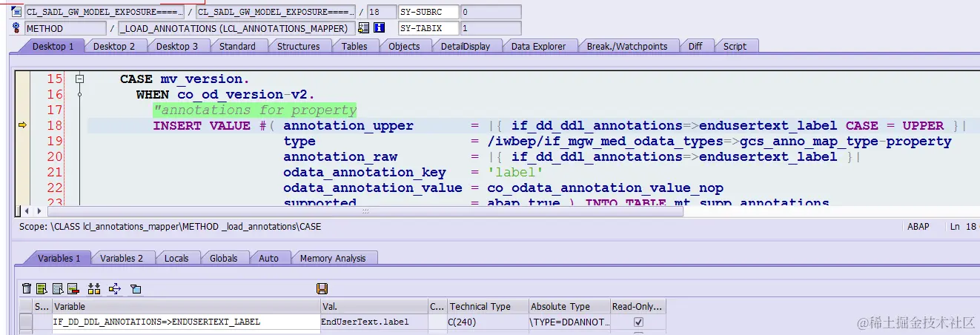Image resolution: width=980 pixels, height=335 pixels.
Task: Click the _LOAD_ANNOTATIONS method name field
Action: click(236, 28)
